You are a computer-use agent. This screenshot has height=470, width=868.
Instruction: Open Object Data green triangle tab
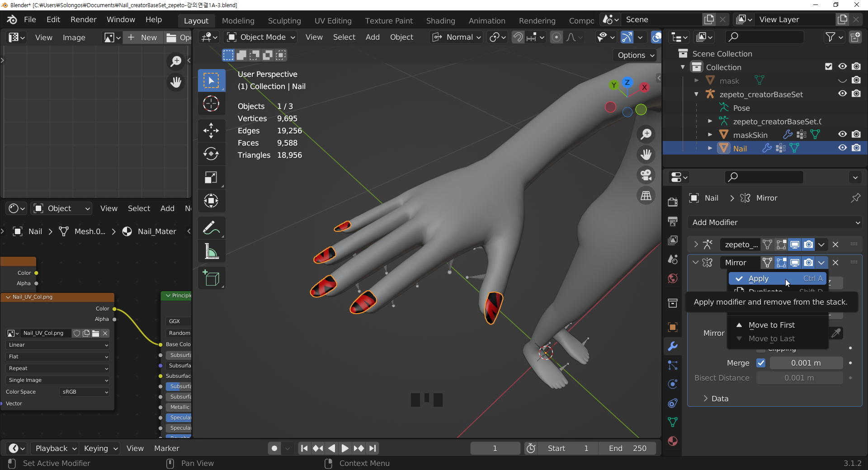673,422
